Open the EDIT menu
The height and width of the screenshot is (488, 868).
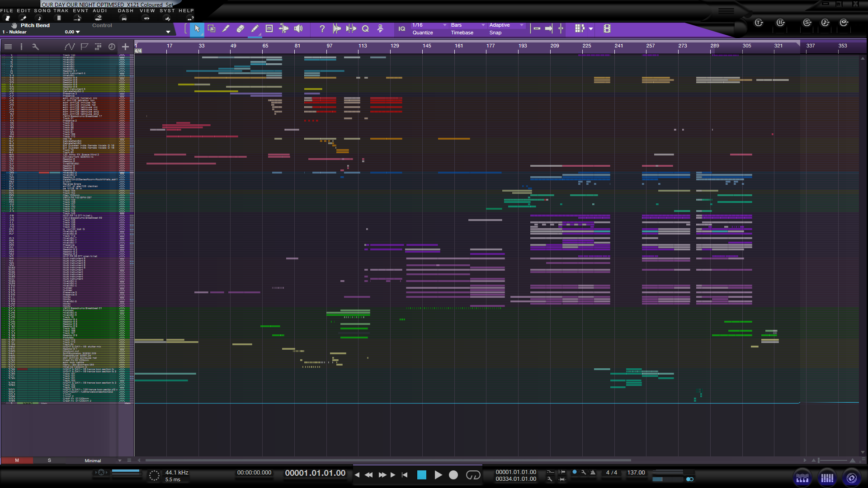pyautogui.click(x=24, y=10)
